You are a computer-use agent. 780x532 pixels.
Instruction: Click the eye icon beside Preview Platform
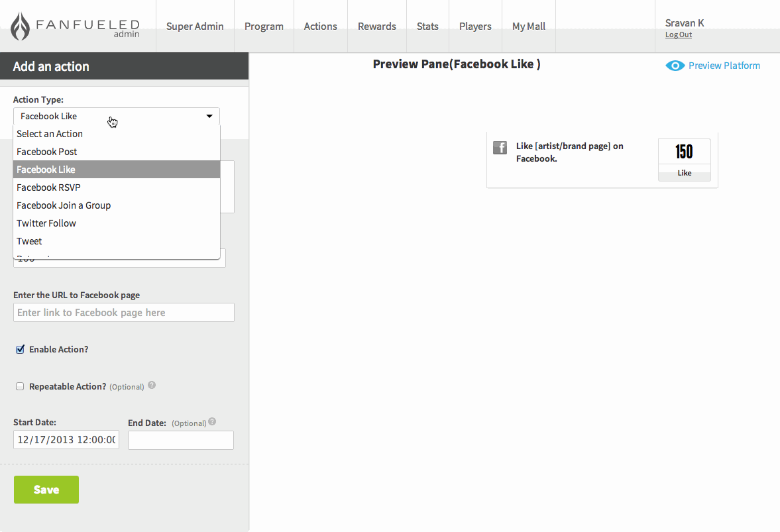[675, 66]
